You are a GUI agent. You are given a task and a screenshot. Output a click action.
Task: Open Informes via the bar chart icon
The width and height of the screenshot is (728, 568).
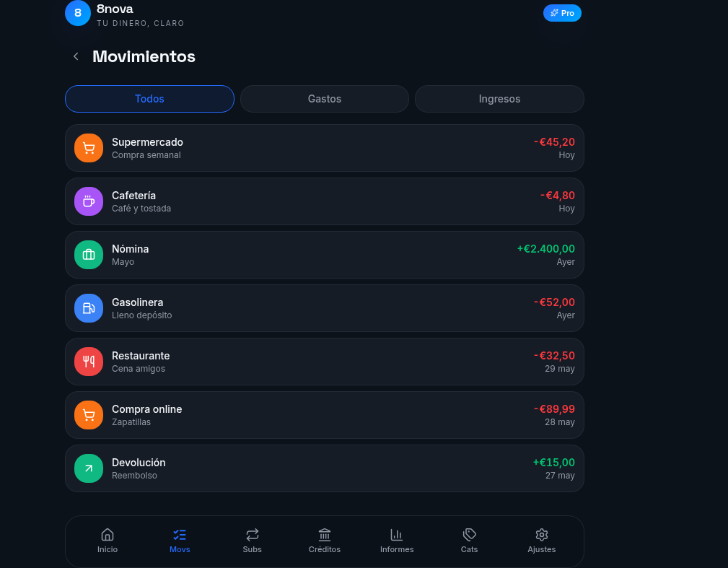(x=397, y=535)
